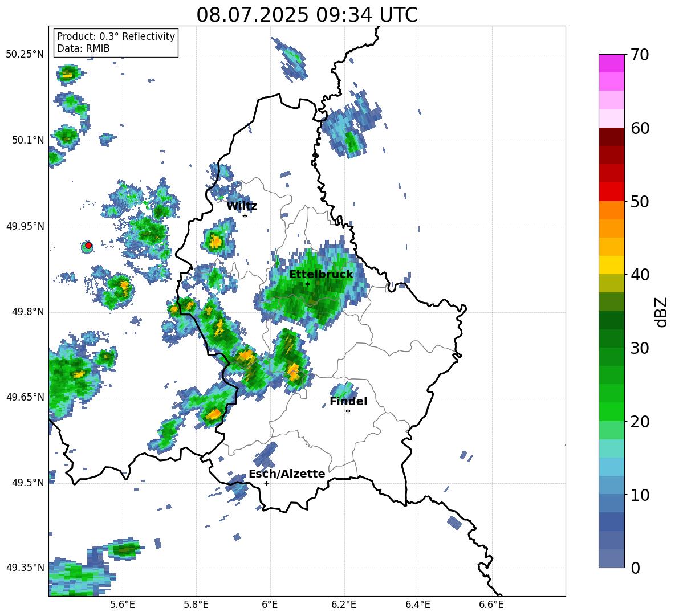Click the Ettelbruck city label
The width and height of the screenshot is (675, 616).
321,275
